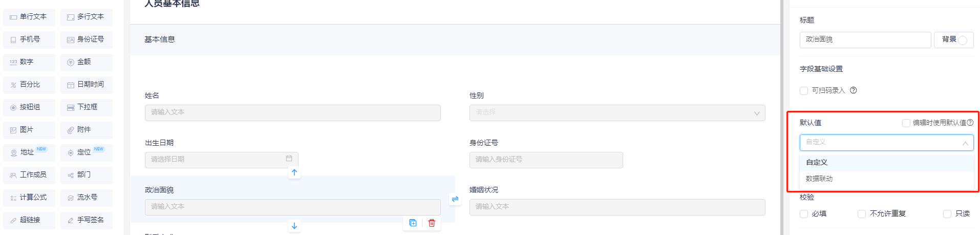
Task: Check the 必填 validation option
Action: coord(804,214)
